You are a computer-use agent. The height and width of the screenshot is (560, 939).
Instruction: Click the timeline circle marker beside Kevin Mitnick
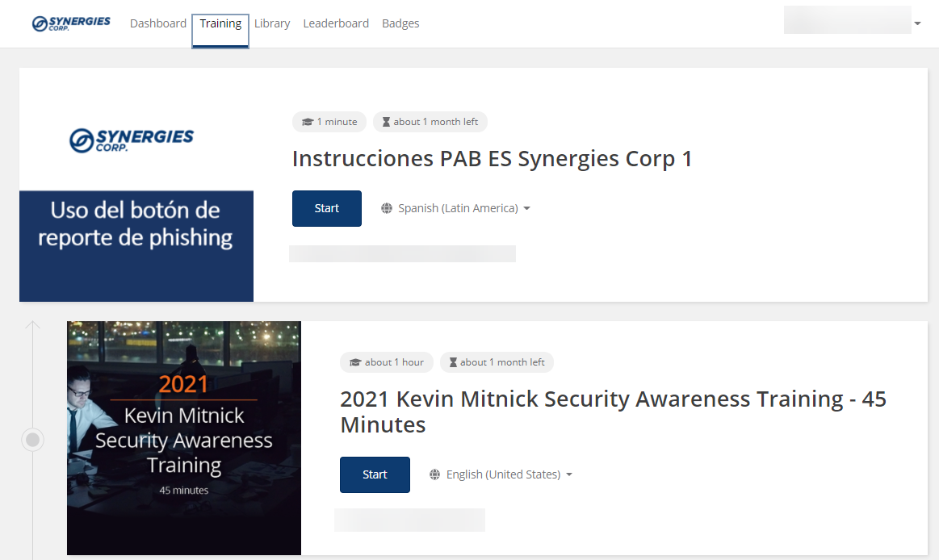33,440
